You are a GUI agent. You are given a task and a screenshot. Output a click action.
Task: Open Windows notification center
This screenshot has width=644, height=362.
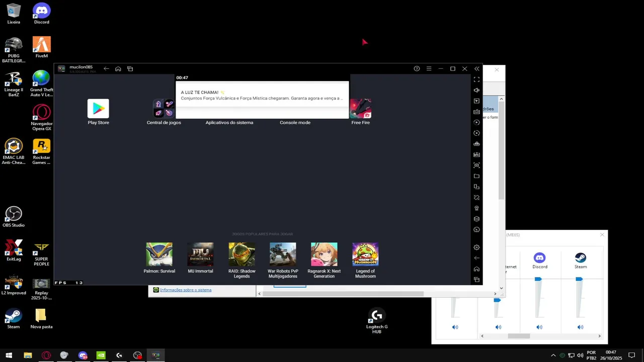[x=632, y=355]
